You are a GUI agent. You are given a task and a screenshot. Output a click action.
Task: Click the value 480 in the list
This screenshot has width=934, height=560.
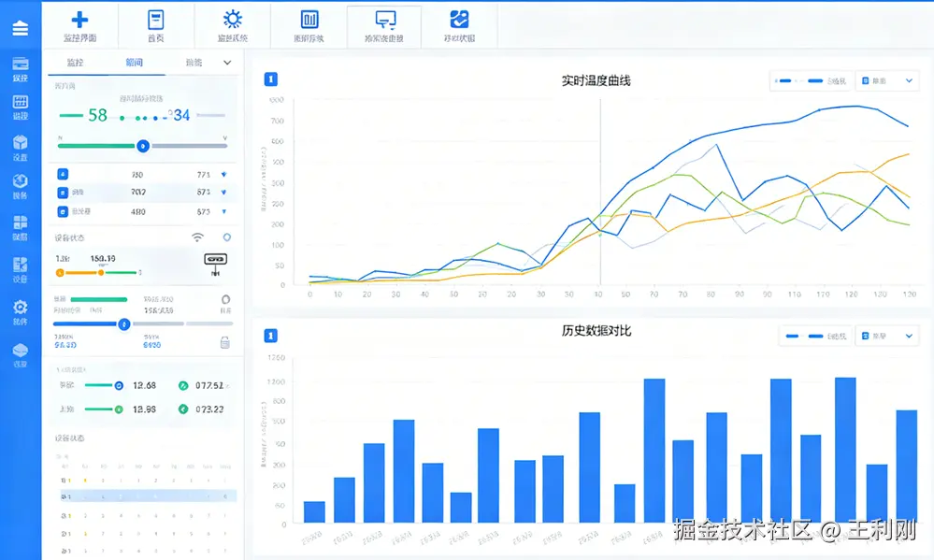click(138, 211)
